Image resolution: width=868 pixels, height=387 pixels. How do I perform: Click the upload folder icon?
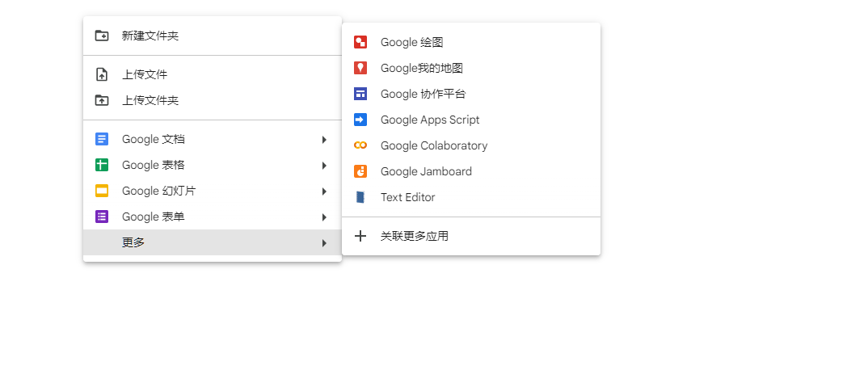click(102, 100)
